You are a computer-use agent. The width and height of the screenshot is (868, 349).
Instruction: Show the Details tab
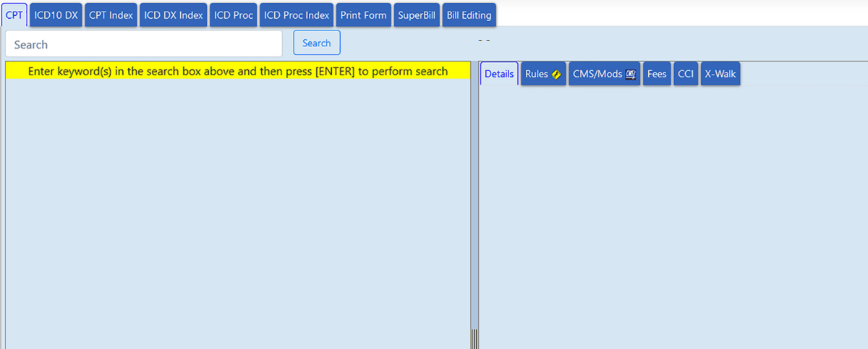(x=499, y=74)
